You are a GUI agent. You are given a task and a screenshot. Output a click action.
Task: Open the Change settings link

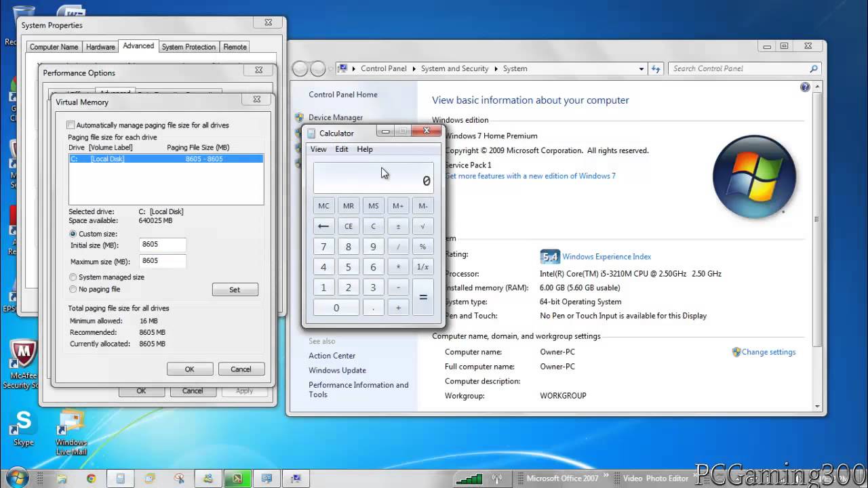[768, 352]
